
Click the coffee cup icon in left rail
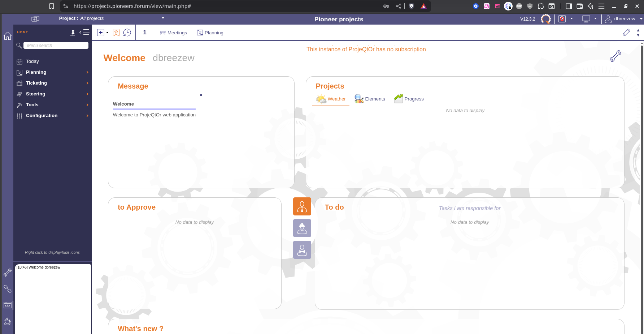pos(8,321)
